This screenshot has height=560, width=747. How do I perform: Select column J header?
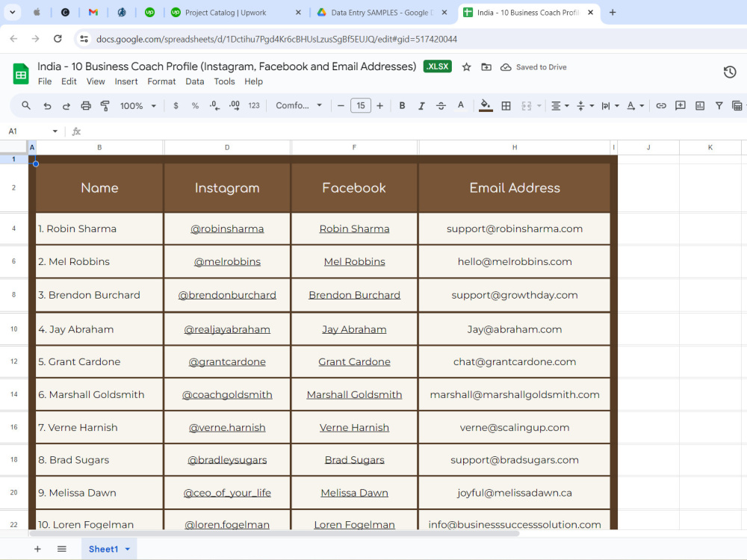click(648, 148)
